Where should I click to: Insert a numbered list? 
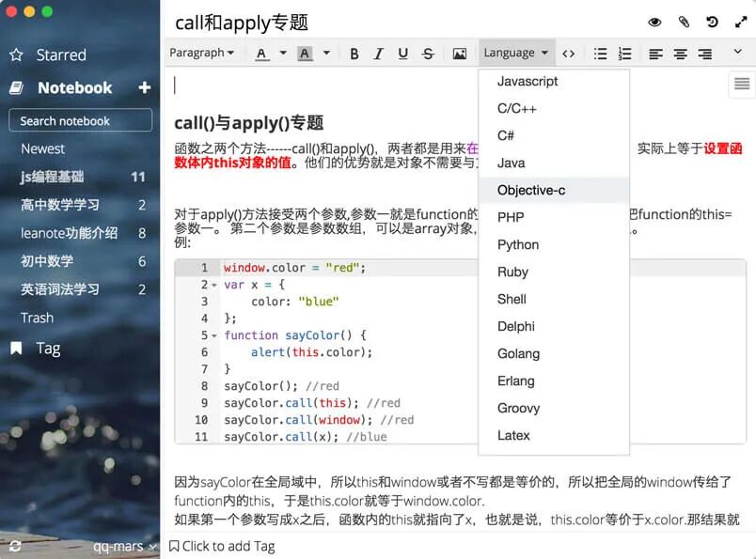coord(625,54)
